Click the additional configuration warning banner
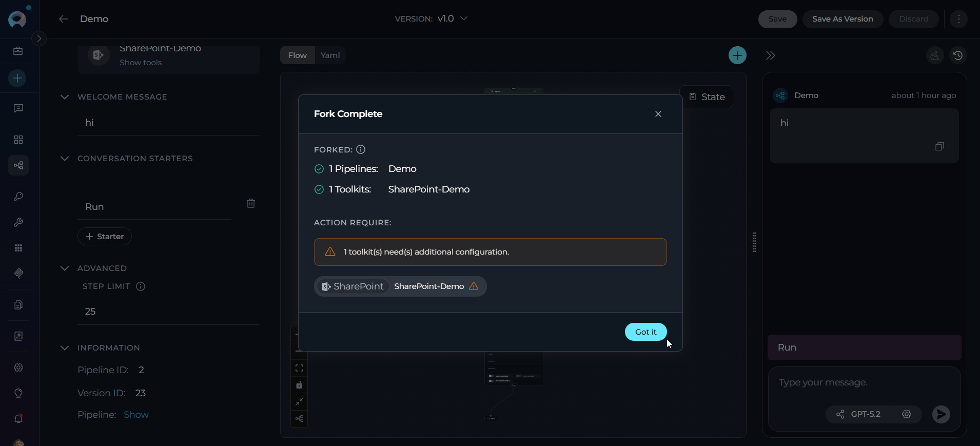This screenshot has width=980, height=446. point(490,252)
